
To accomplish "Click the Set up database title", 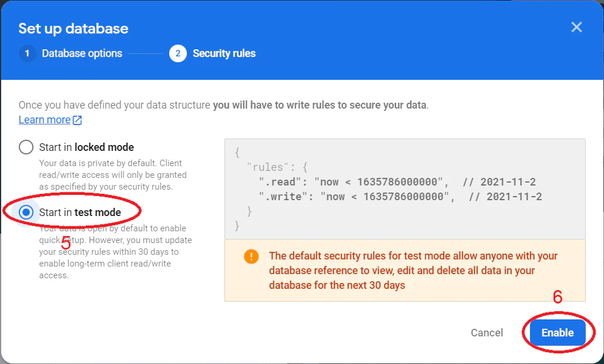I will click(x=73, y=28).
